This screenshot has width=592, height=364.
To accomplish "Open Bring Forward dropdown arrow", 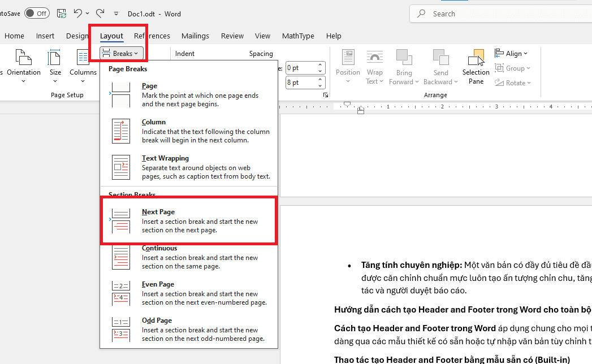I will [417, 82].
